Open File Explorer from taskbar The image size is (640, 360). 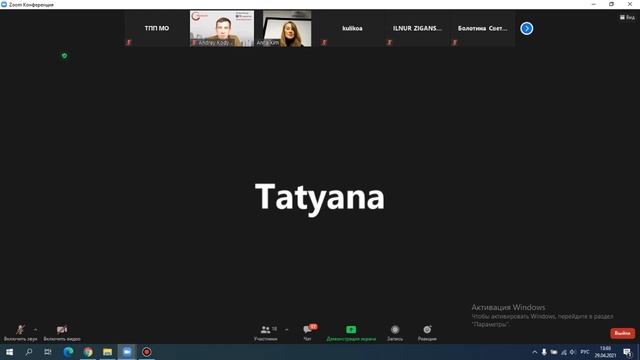click(107, 352)
